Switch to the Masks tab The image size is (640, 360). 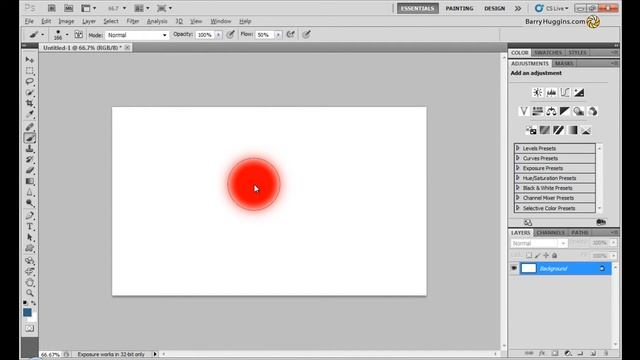click(564, 64)
